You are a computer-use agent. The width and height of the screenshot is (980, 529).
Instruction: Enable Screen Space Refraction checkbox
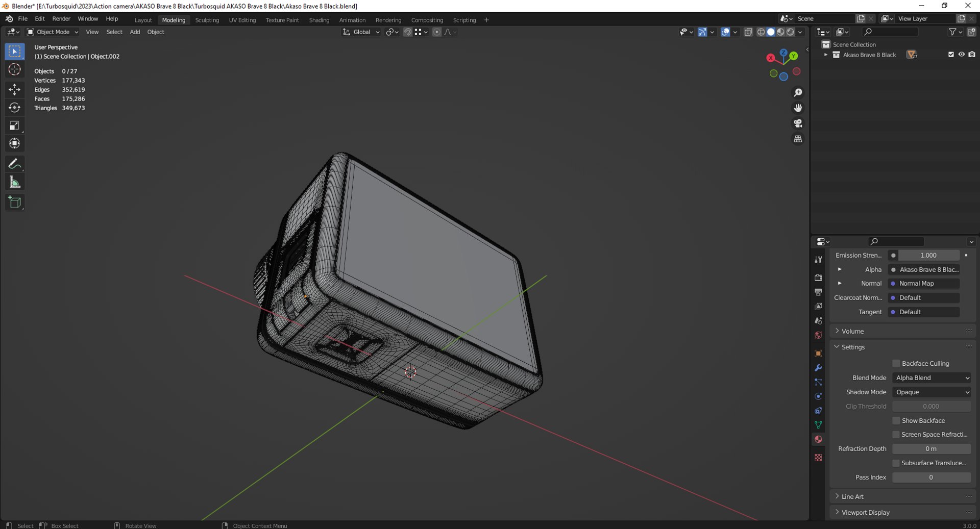(896, 434)
